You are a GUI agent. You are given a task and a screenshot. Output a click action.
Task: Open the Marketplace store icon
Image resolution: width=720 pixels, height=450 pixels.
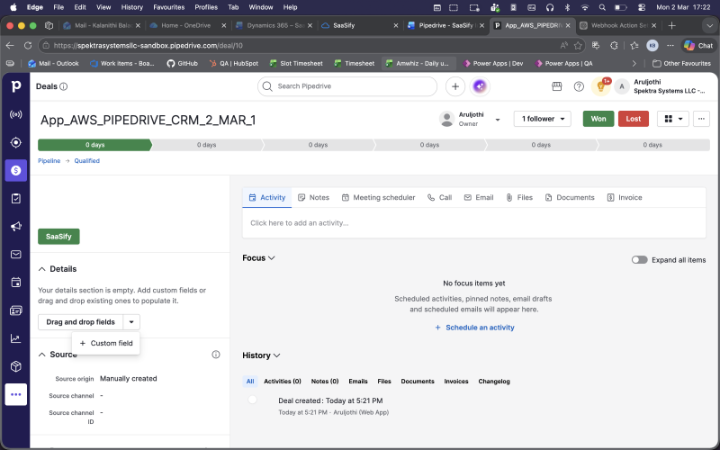pyautogui.click(x=557, y=86)
